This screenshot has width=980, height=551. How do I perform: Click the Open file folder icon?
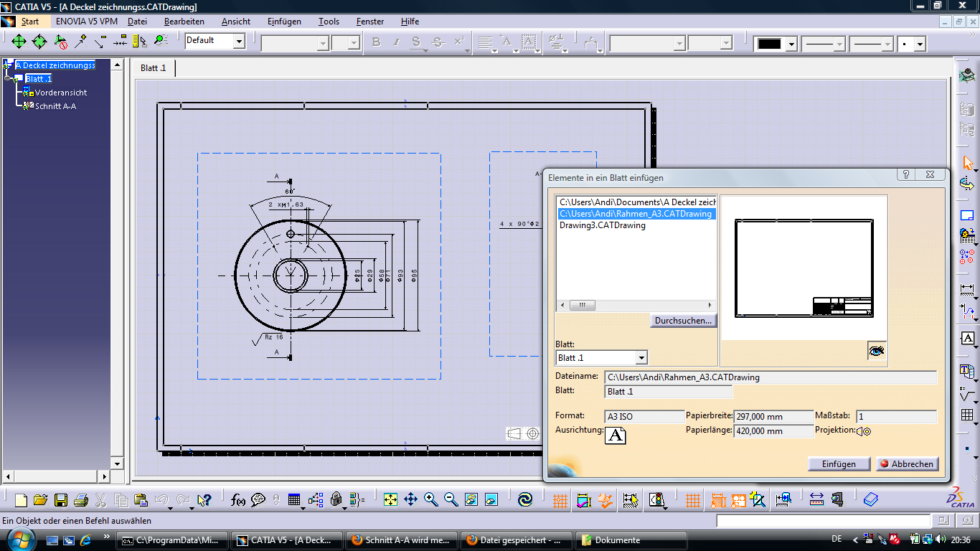(41, 500)
